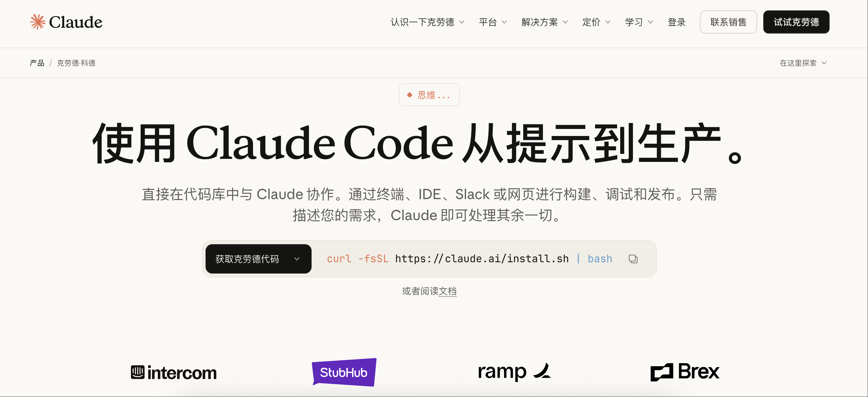
Task: Open the 定价 menu
Action: (596, 22)
